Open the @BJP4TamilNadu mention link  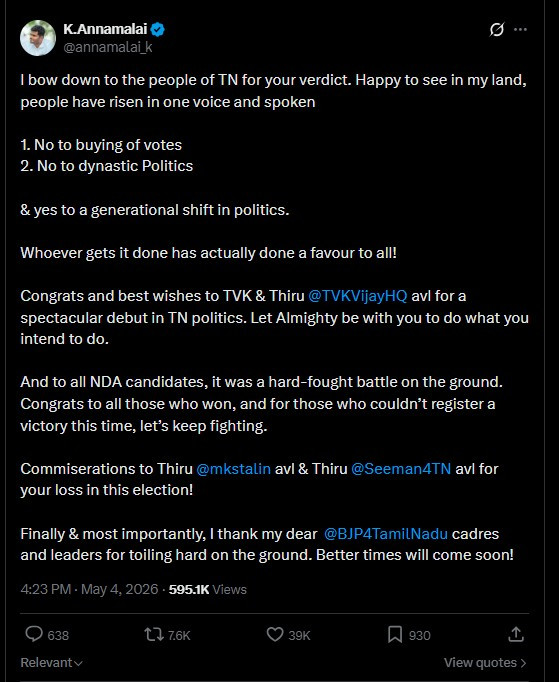[x=386, y=534]
